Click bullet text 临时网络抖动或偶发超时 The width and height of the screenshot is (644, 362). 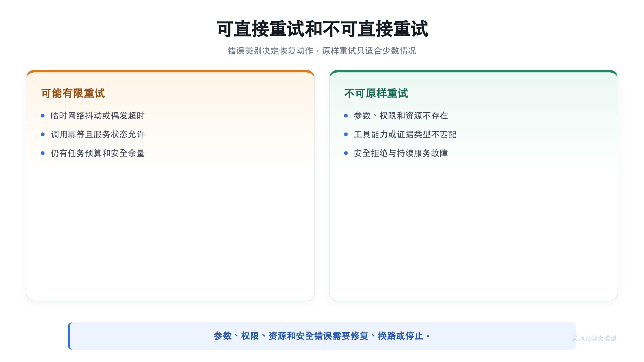pos(98,116)
